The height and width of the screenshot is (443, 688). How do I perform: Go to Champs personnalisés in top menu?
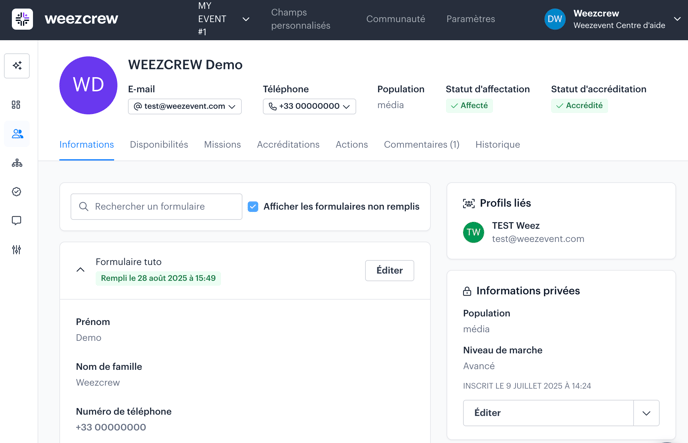pos(301,19)
